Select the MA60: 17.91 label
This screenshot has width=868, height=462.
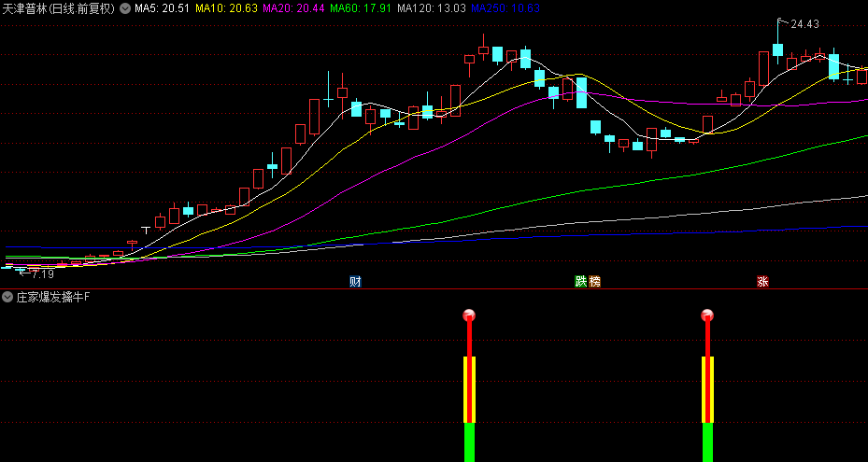tap(361, 8)
